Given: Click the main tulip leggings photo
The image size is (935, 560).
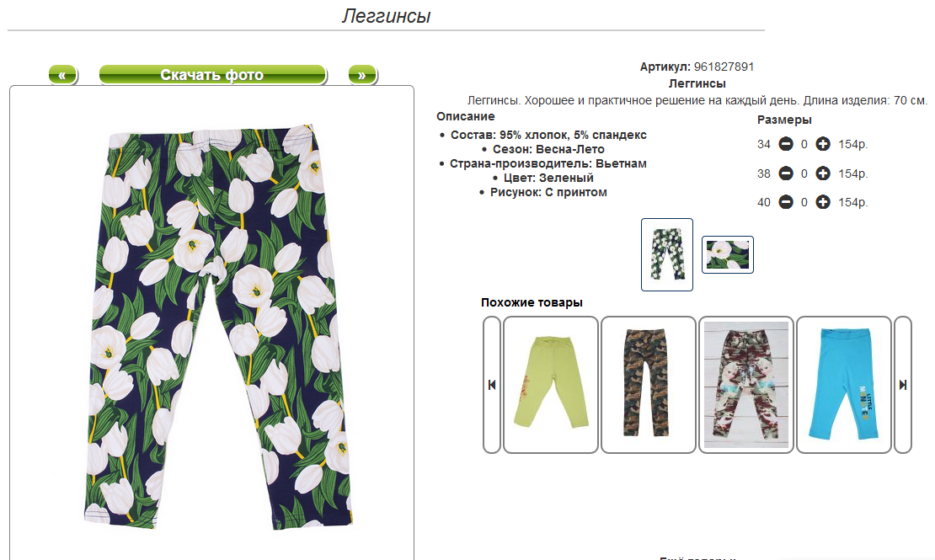Looking at the screenshot, I should click(x=218, y=327).
